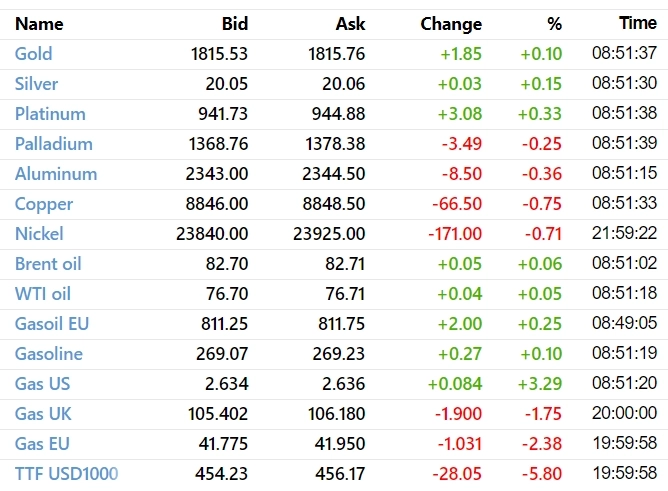Open the Gasoline commodity link
The image size is (668, 491).
click(x=49, y=354)
